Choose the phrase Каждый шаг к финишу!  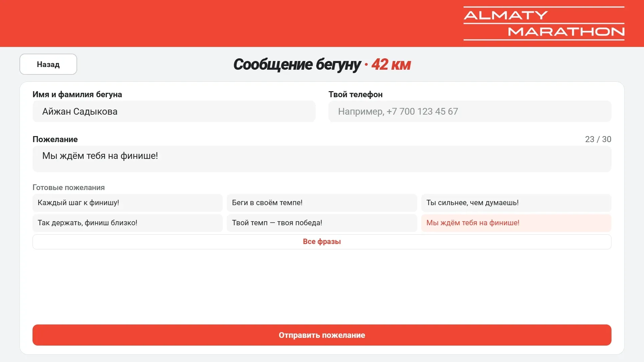tap(127, 203)
